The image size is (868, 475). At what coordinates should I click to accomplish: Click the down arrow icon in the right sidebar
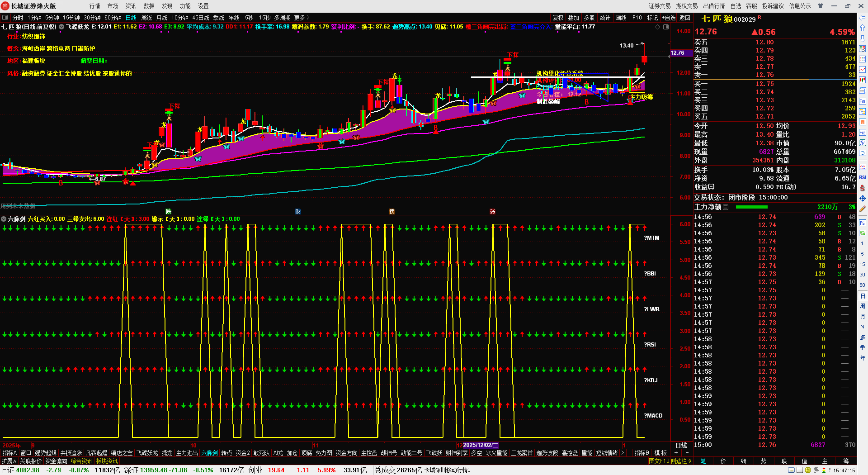point(863,38)
